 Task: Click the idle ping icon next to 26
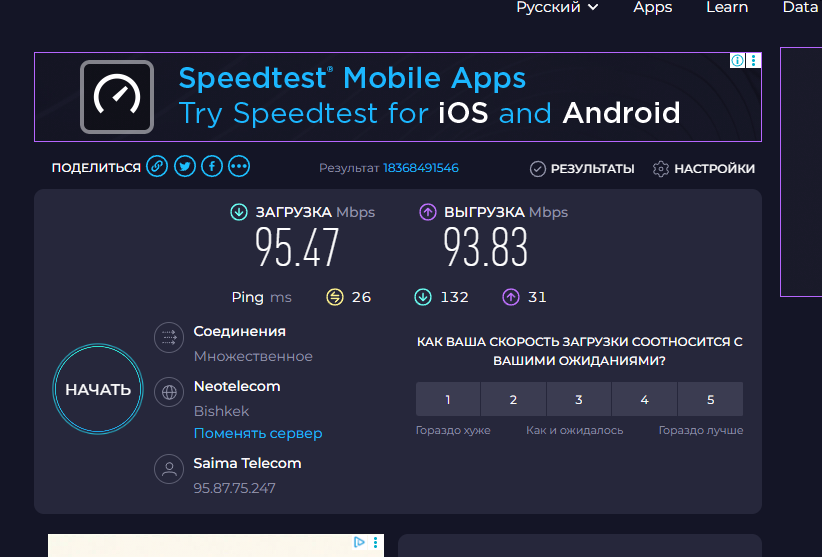point(335,297)
